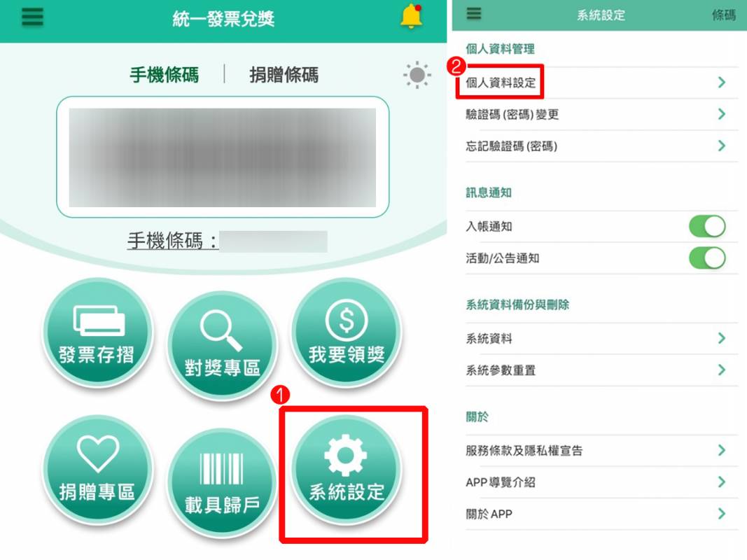Toggle the 活動/公告通知 switch

(x=708, y=258)
